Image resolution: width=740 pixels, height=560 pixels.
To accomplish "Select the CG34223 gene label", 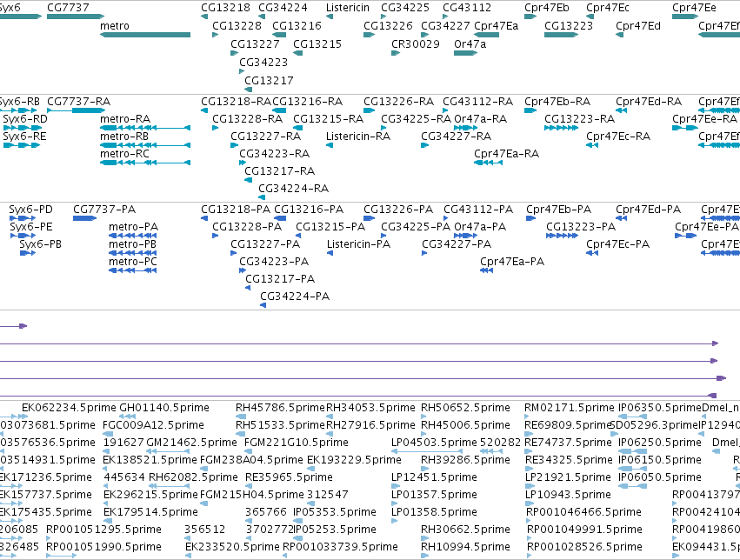I will click(x=263, y=63).
